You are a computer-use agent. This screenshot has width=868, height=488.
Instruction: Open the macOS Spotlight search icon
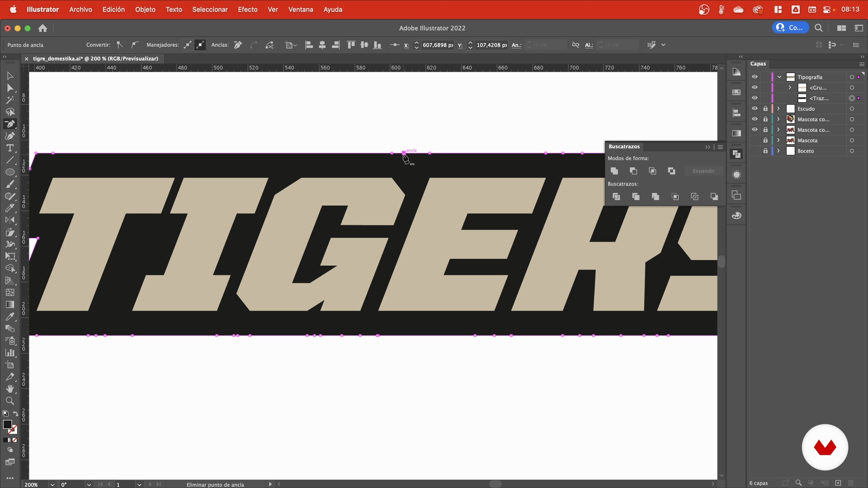pyautogui.click(x=818, y=28)
